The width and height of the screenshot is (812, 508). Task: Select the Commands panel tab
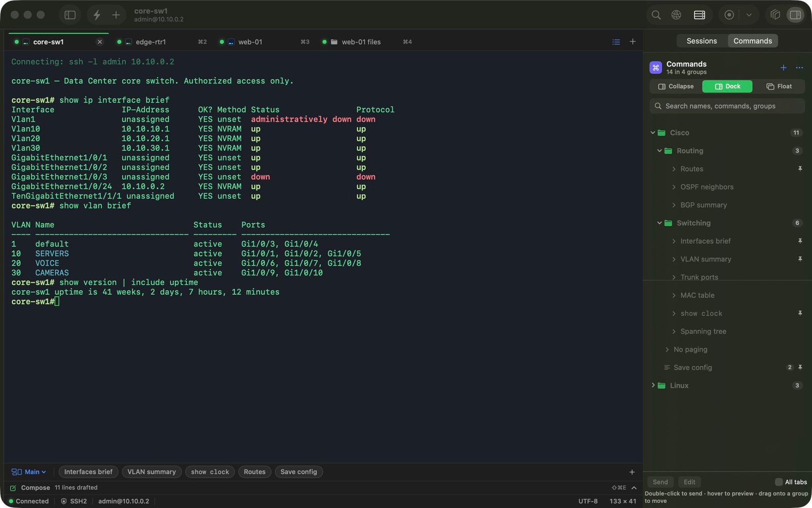click(x=753, y=41)
